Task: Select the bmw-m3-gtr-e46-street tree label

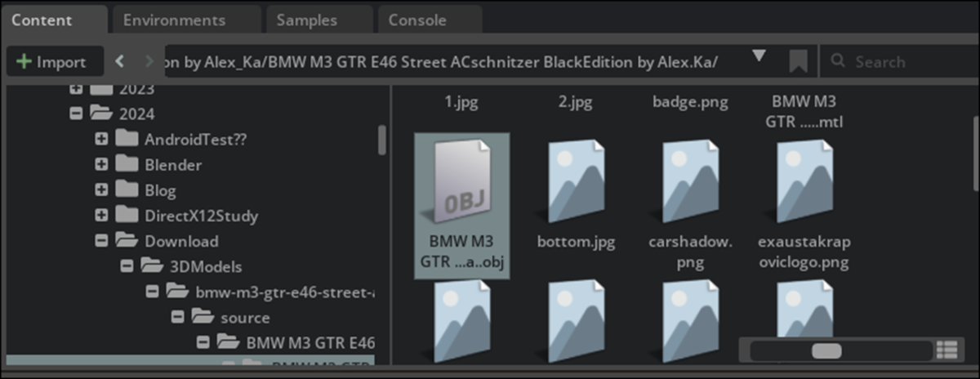Action: [285, 292]
